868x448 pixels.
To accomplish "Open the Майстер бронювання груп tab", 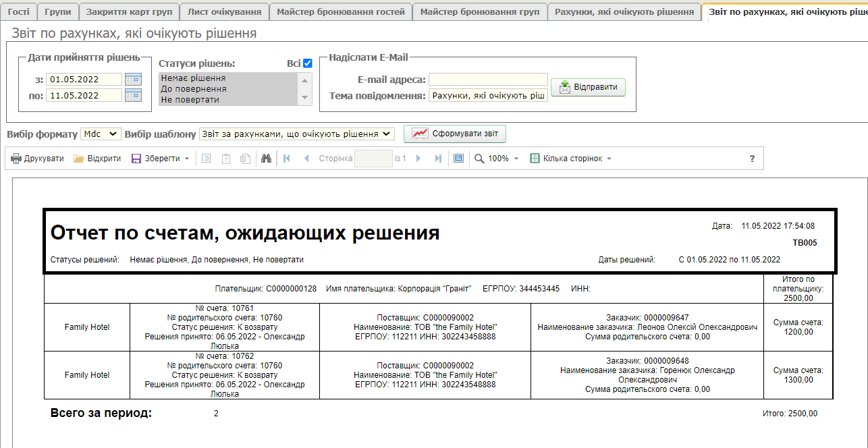I will pyautogui.click(x=480, y=11).
